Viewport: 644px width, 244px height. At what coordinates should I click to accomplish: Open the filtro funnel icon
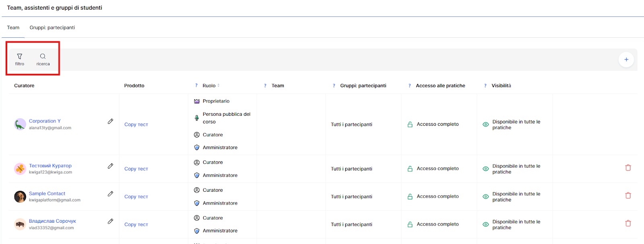(x=19, y=57)
